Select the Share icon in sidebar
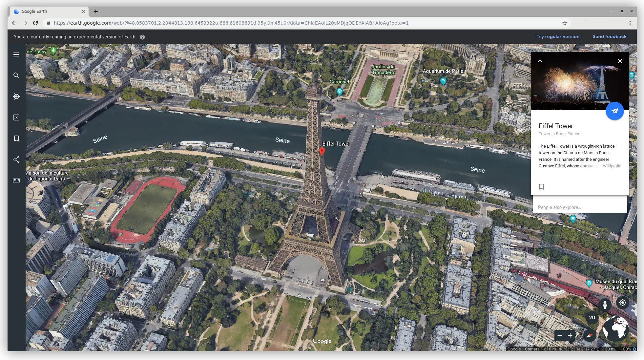This screenshot has height=360, width=644. [x=16, y=159]
